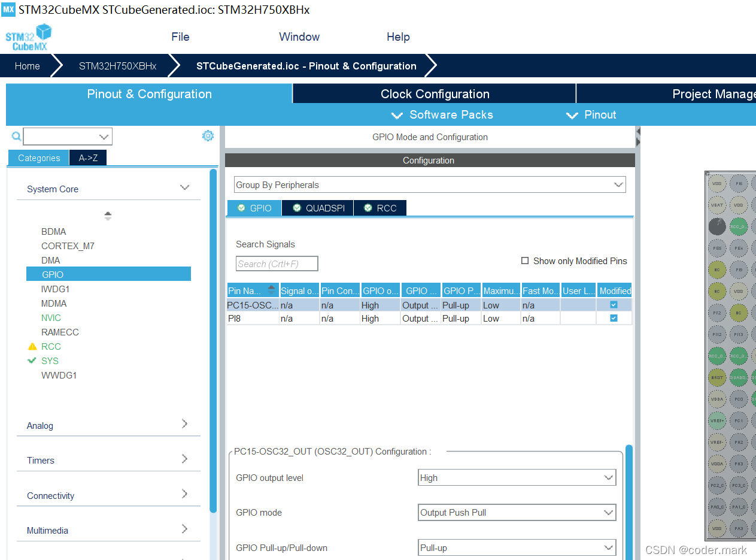Select the PC2_C pin on the chip view
Viewport: 756px width, 560px height.
point(717,485)
